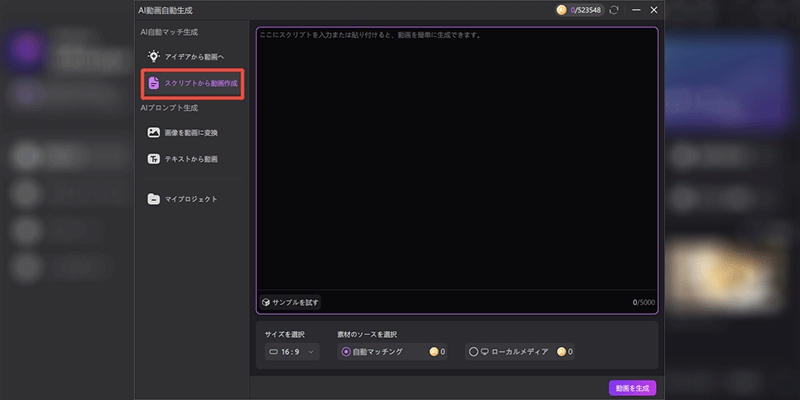Click the 動画を生成 button
This screenshot has width=800, height=400.
[x=633, y=388]
